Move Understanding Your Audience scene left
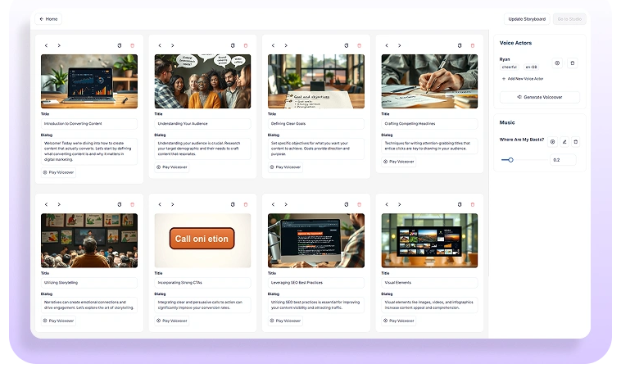Viewport: 619px width, 368px height. 160,45
